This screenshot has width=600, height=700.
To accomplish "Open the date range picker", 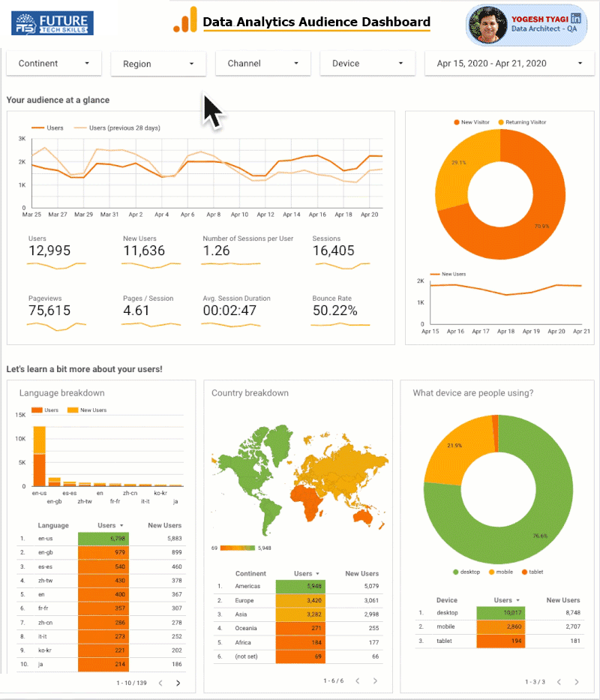I will click(x=507, y=64).
